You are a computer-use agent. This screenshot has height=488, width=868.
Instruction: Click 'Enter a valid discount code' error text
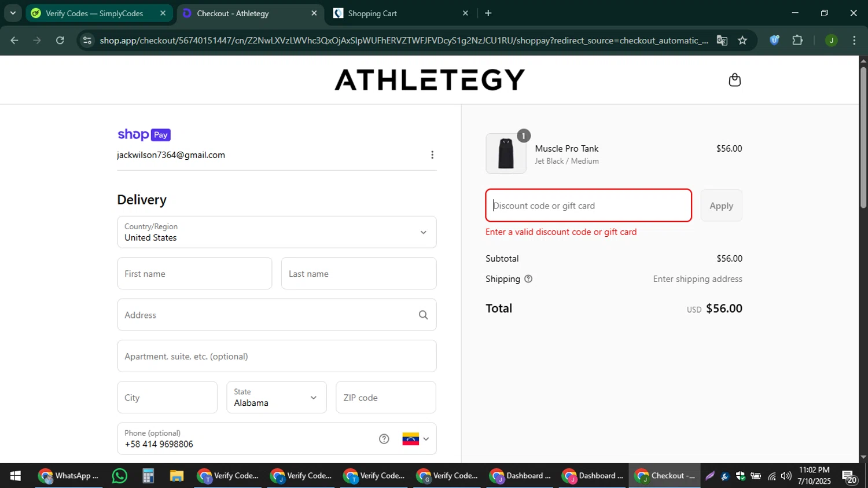click(x=561, y=232)
